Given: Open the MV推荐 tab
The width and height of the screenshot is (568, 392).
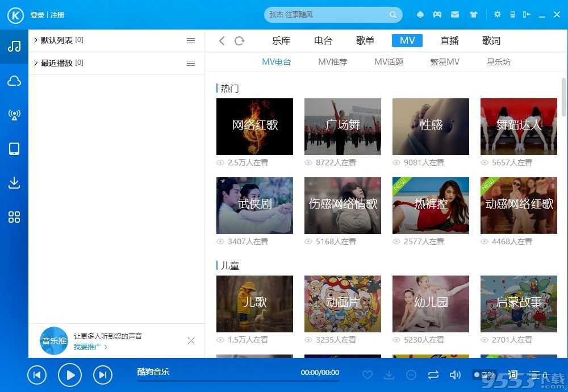Looking at the screenshot, I should click(332, 62).
